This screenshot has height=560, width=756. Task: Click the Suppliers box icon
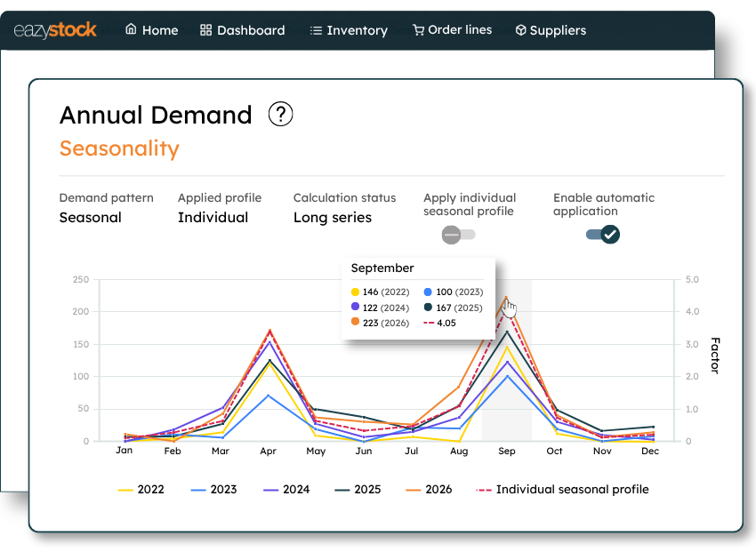tap(520, 30)
